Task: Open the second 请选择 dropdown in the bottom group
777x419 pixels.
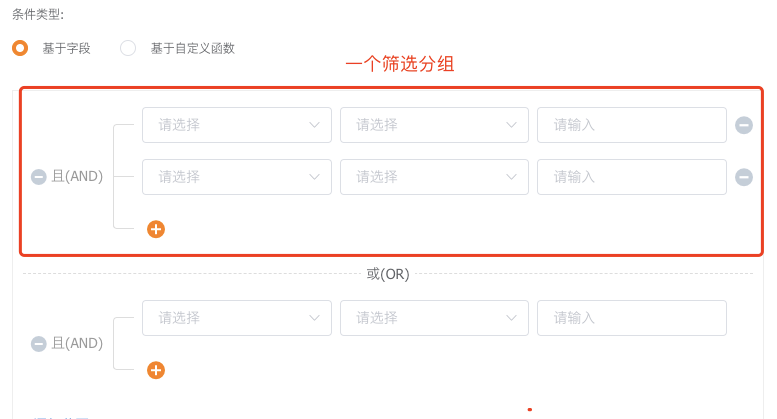Action: [x=434, y=318]
